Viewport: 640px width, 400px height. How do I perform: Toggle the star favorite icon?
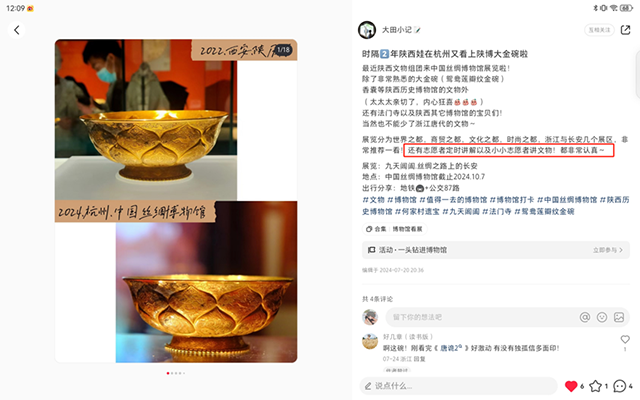[596, 386]
